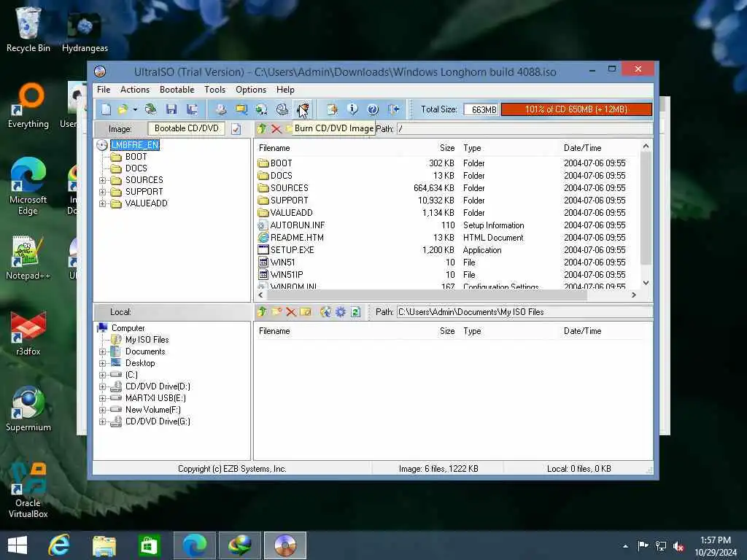Screen dimensions: 747x560
Task: Open the Options menu
Action: 251,90
